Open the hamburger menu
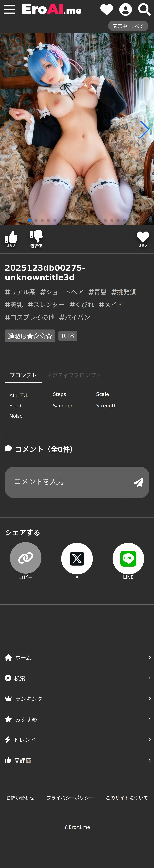 (9, 9)
